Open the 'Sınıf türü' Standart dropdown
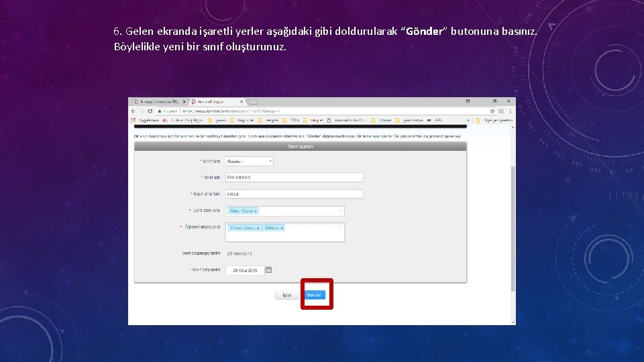The height and width of the screenshot is (362, 644). pos(250,162)
